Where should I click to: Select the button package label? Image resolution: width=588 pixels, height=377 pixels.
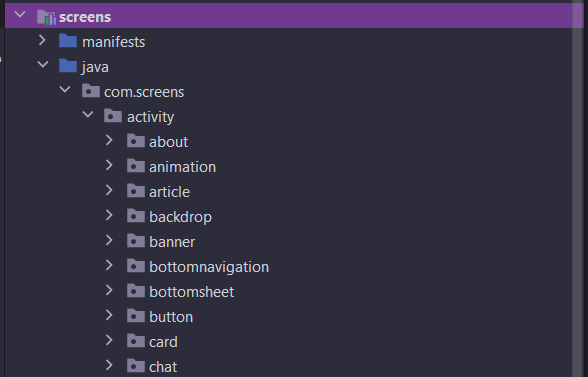171,317
